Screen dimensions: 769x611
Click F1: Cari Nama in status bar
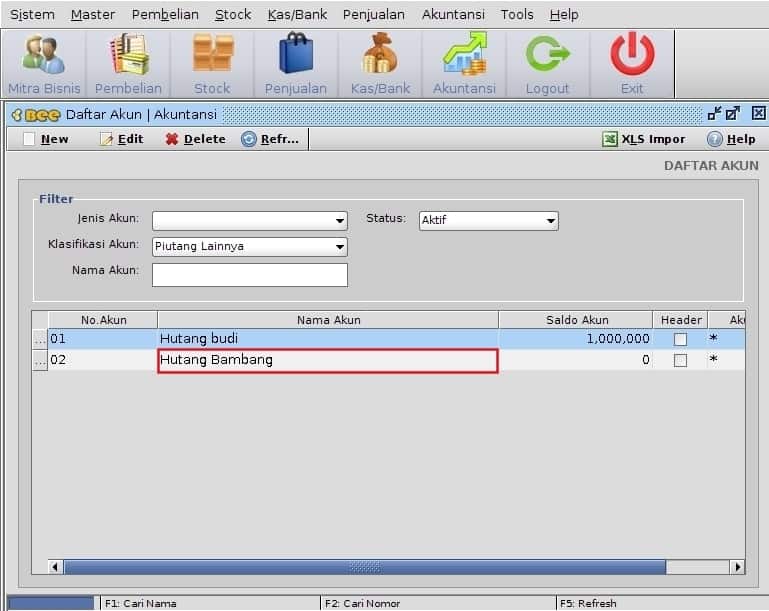click(x=141, y=603)
